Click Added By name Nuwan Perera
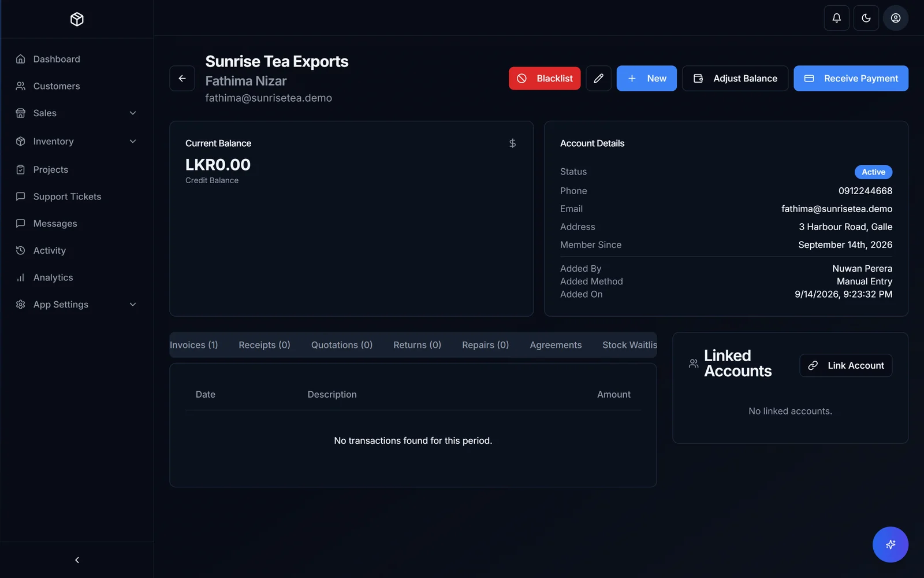This screenshot has width=924, height=578. (862, 269)
